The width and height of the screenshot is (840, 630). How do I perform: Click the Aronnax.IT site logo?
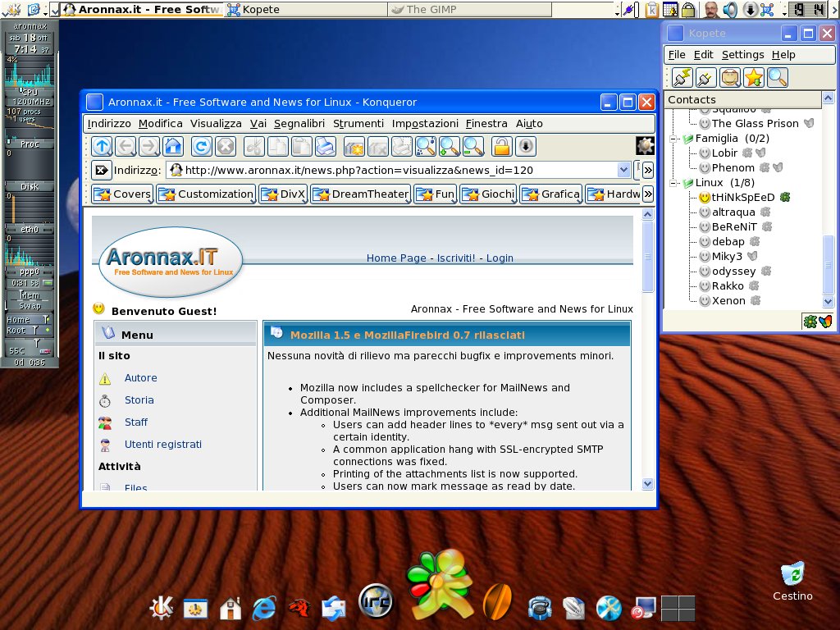[x=171, y=262]
